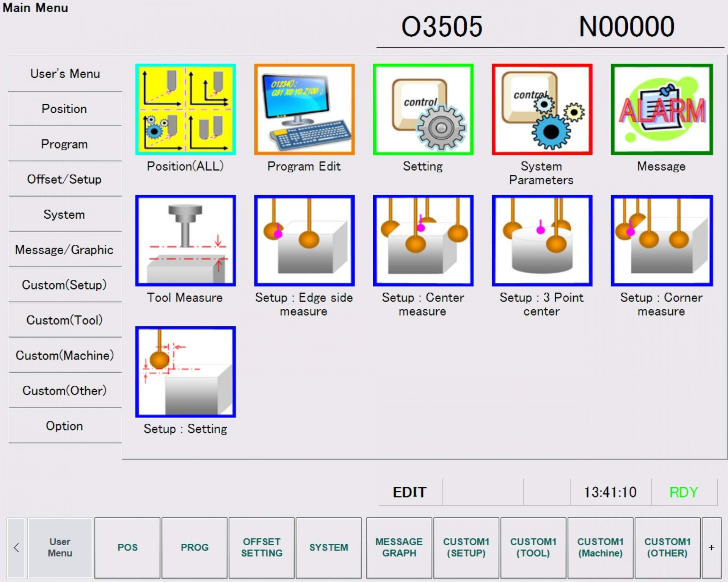728x582 pixels.
Task: Select Setup: Corner measure icon
Action: [x=661, y=241]
